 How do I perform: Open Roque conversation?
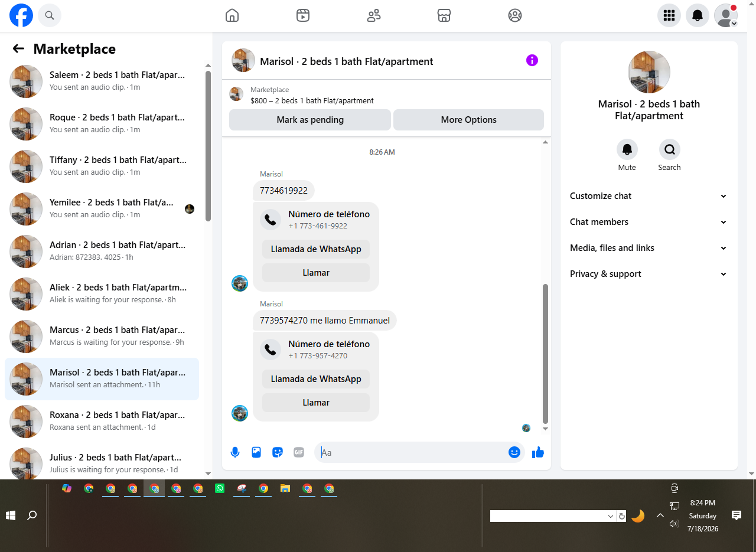(102, 124)
